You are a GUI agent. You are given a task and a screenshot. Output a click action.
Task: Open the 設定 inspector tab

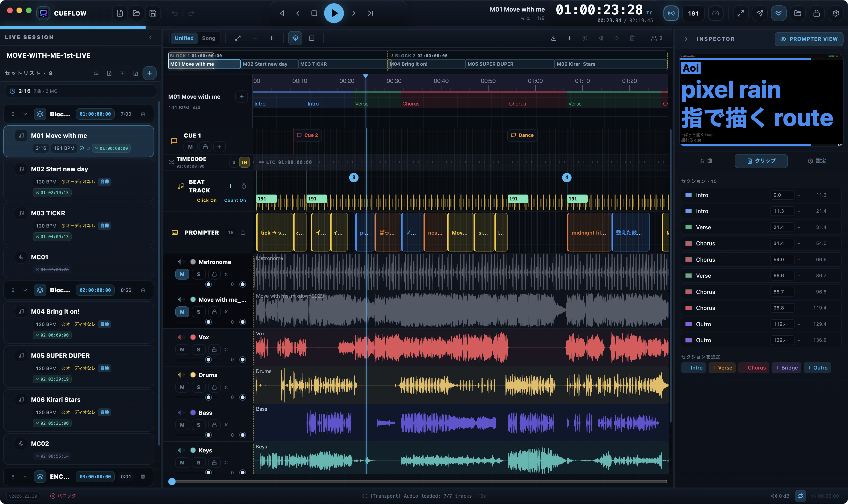coord(817,161)
